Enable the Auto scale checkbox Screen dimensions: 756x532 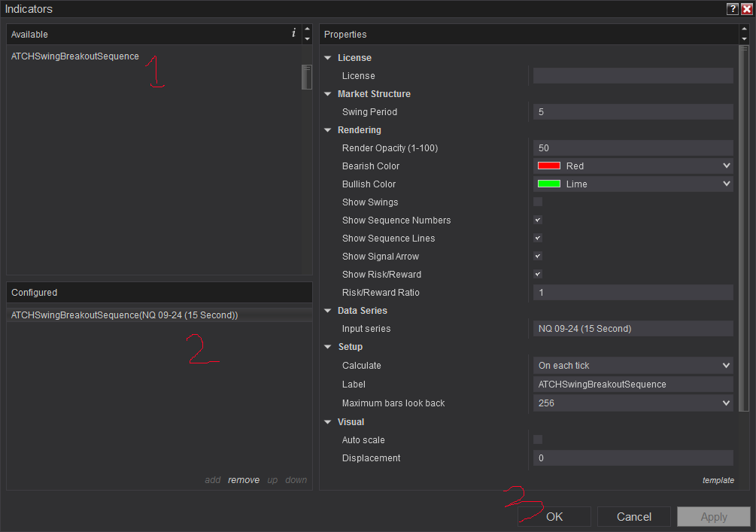pos(538,439)
